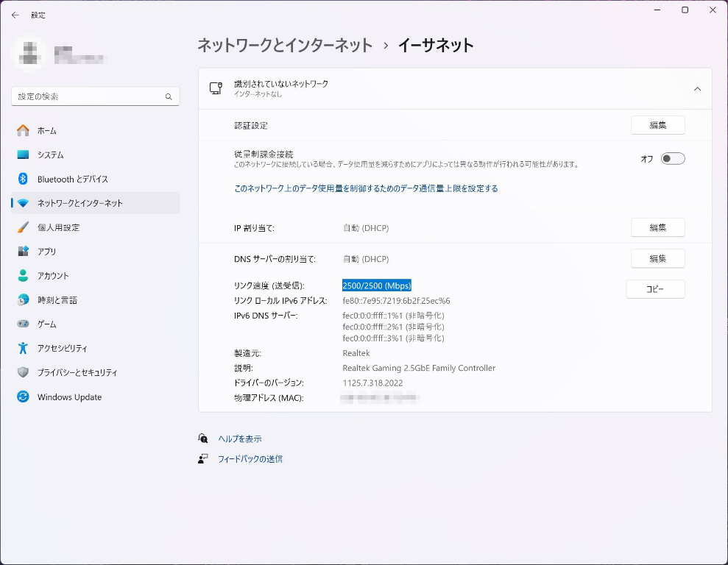Open the データ通信量上限を設定する link
Image resolution: width=728 pixels, height=565 pixels.
coord(366,188)
